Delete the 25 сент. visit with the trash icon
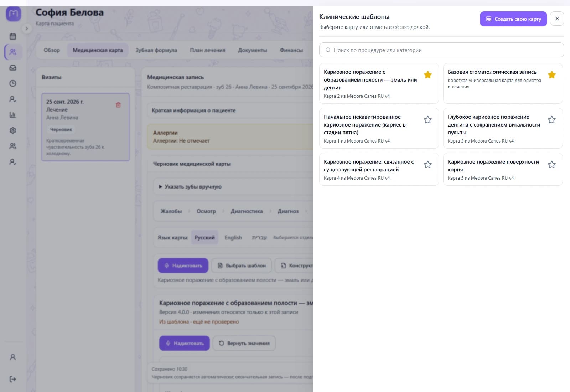Viewport: 570px width, 392px height. (x=118, y=105)
